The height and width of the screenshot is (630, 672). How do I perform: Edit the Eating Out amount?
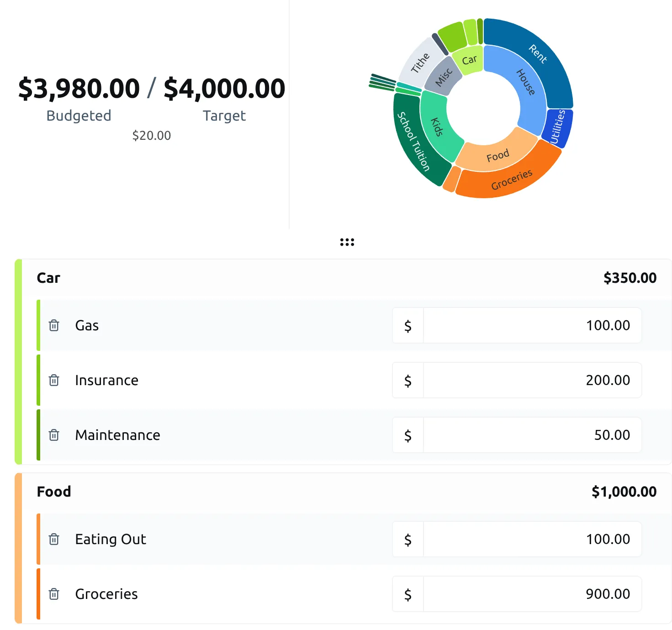pyautogui.click(x=532, y=539)
